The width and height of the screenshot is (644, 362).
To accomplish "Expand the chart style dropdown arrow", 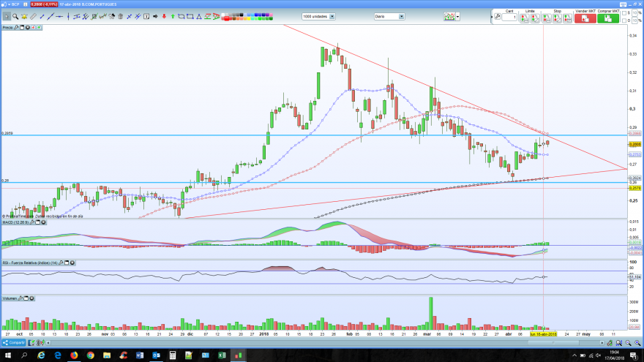I will [x=458, y=17].
